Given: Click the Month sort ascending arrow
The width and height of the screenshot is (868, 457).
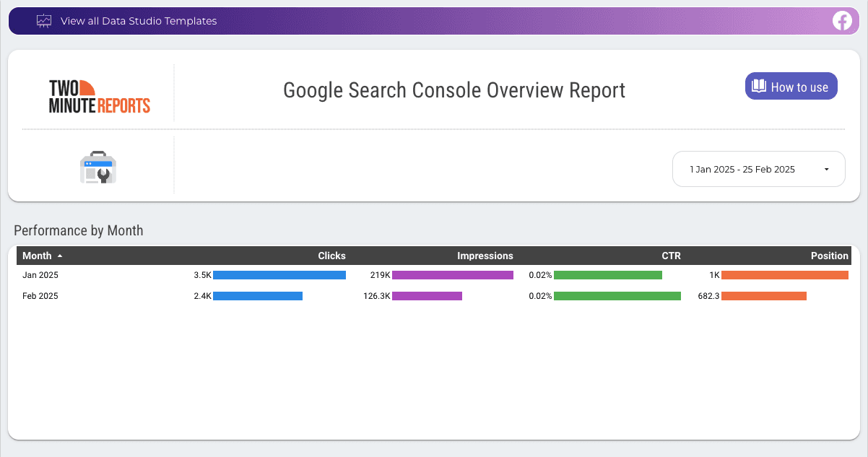Looking at the screenshot, I should coord(60,256).
